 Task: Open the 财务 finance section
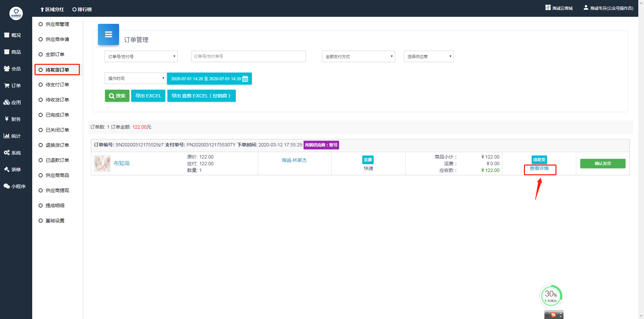point(12,119)
